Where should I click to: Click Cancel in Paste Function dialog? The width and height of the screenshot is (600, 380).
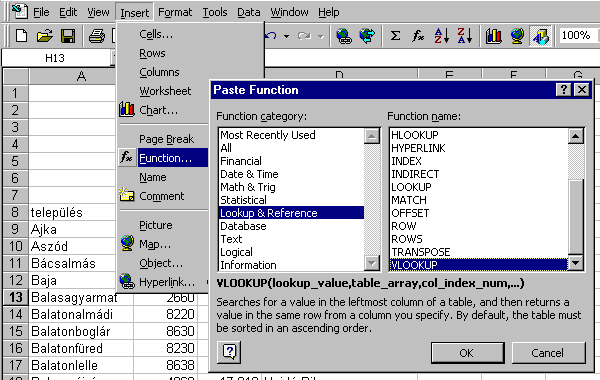(548, 352)
